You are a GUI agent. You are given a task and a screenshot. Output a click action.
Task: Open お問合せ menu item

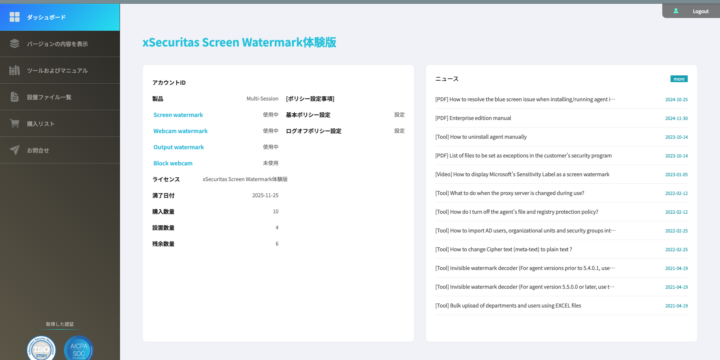[60, 150]
